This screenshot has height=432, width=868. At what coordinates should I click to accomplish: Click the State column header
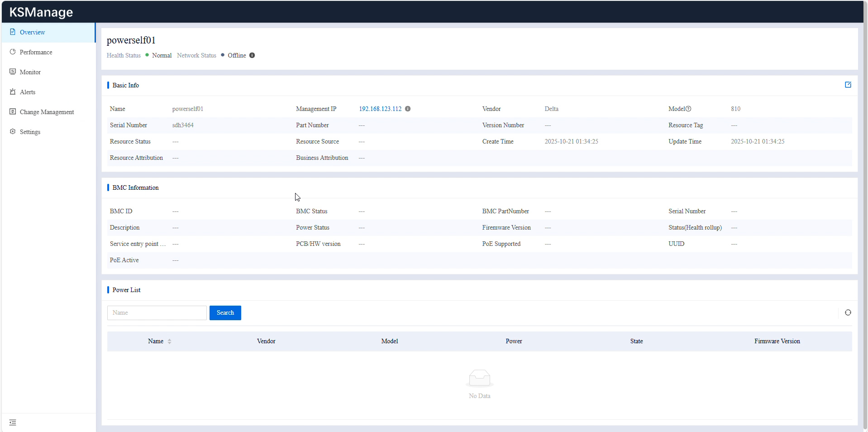(636, 341)
